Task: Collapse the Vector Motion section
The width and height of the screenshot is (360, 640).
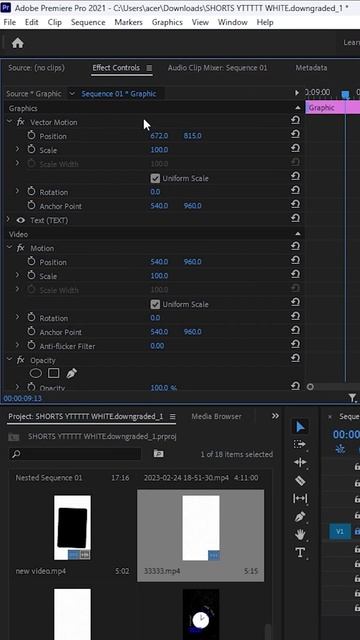Action: click(9, 122)
